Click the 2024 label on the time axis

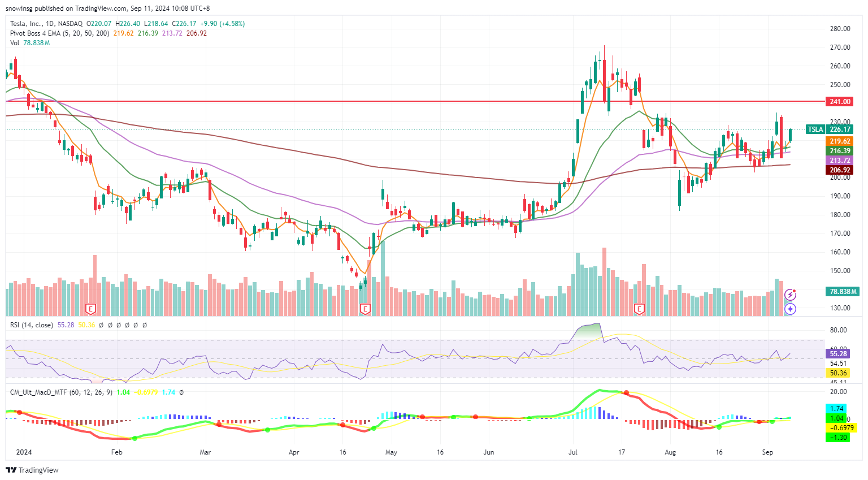pos(24,452)
